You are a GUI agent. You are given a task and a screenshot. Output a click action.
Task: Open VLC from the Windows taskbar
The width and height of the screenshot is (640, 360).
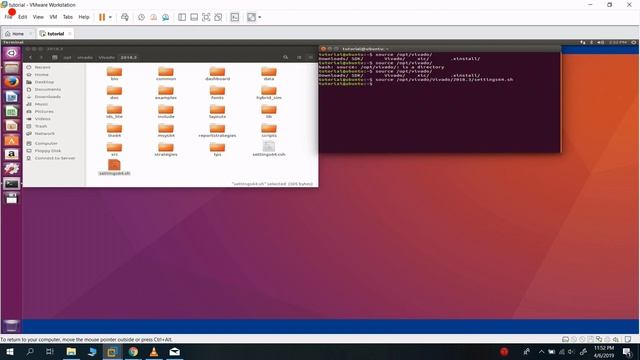pos(154,352)
